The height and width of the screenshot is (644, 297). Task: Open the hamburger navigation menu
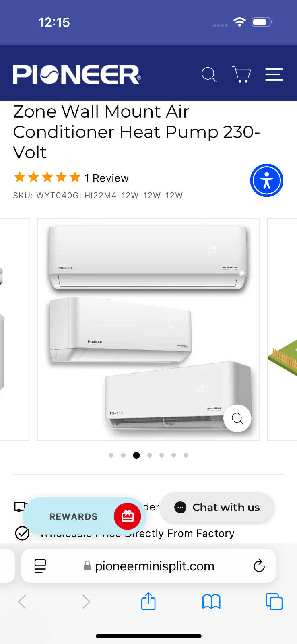(274, 74)
